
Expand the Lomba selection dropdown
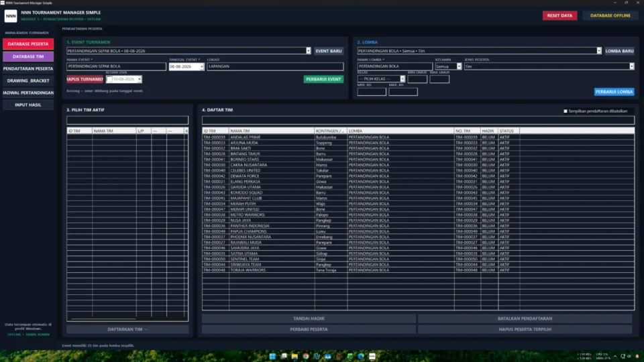tap(599, 51)
